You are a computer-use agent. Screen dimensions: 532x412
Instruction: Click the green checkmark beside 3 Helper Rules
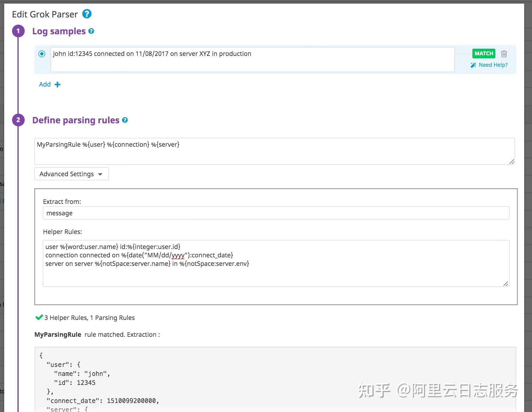(39, 317)
